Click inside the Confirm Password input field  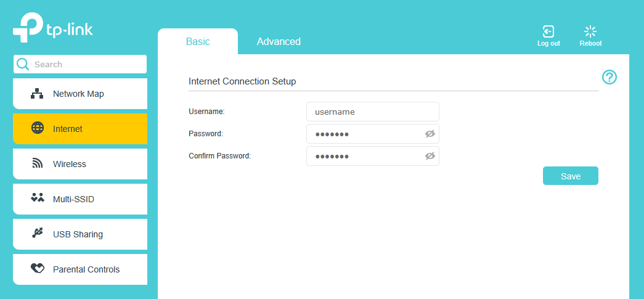click(373, 156)
